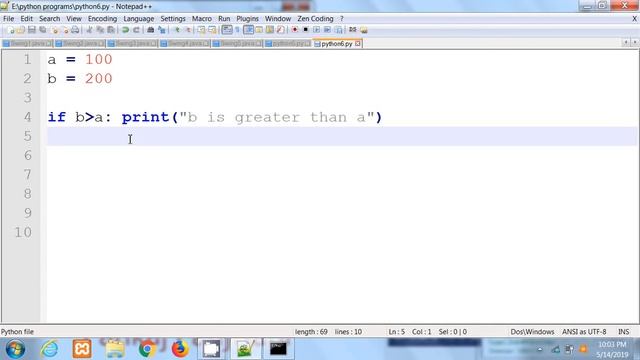Show hidden system tray icons arrow

point(540,349)
